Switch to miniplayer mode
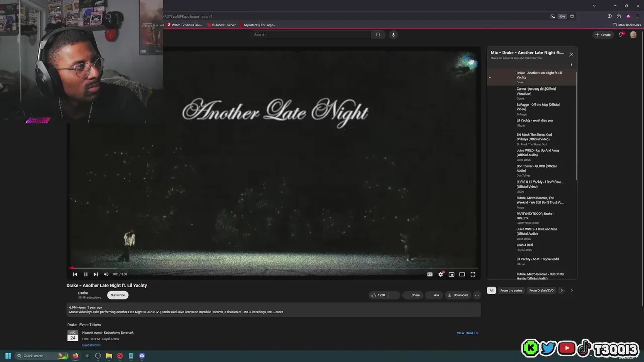The height and width of the screenshot is (362, 644). tap(451, 274)
